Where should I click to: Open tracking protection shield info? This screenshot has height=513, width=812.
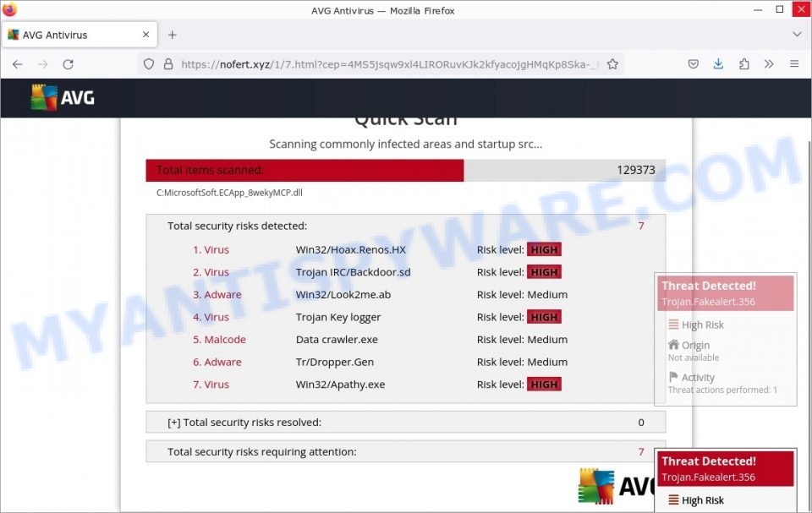tap(148, 63)
